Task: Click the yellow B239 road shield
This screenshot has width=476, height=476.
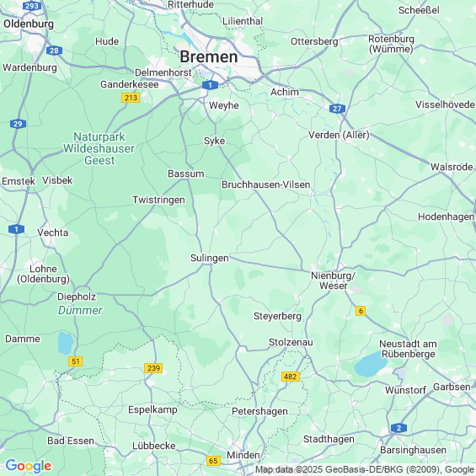Action: (153, 368)
